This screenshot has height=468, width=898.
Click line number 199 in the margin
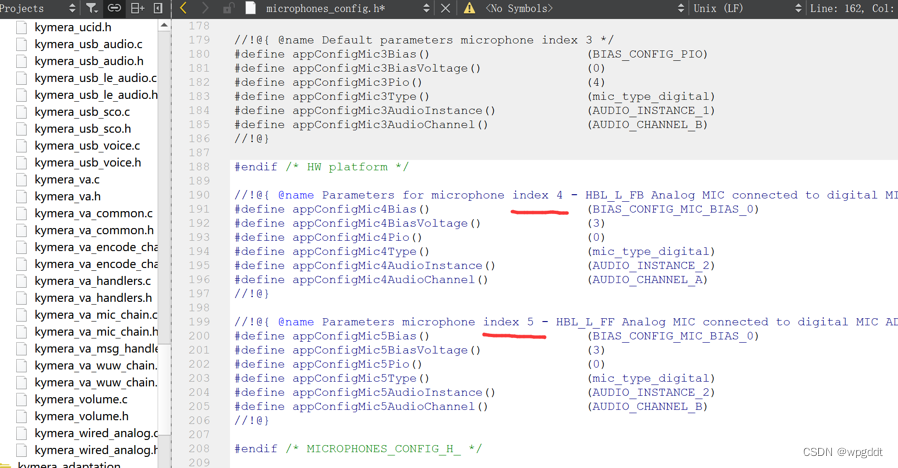click(199, 322)
